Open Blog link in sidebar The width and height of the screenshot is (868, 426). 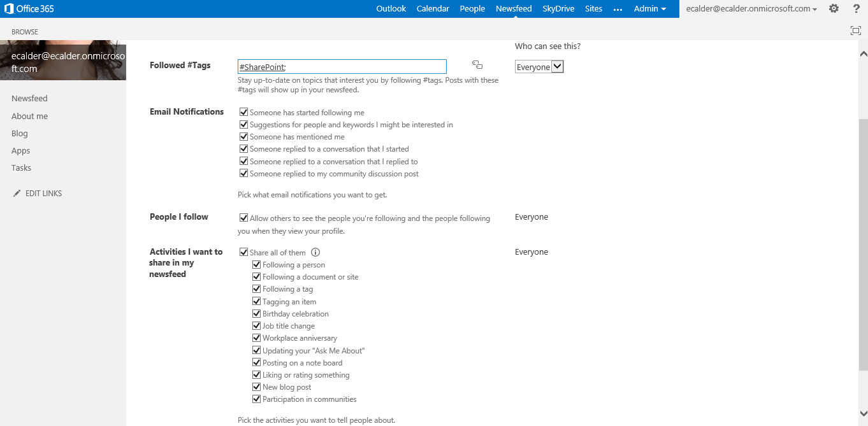(20, 133)
